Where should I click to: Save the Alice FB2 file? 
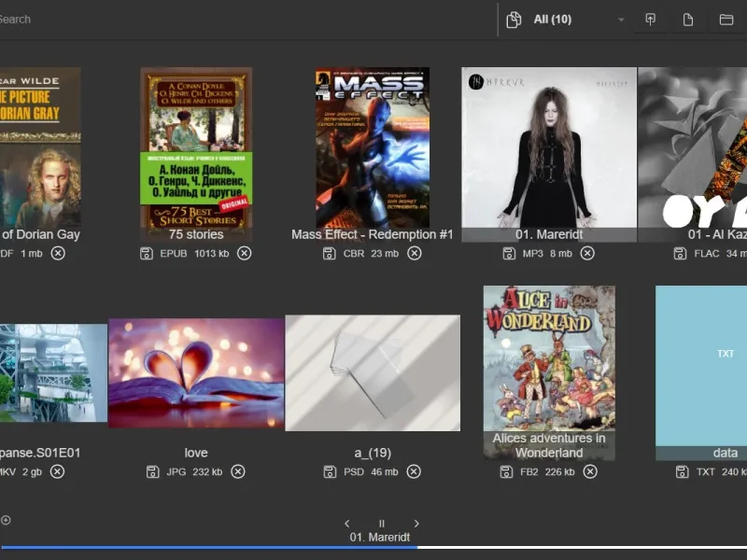[506, 472]
